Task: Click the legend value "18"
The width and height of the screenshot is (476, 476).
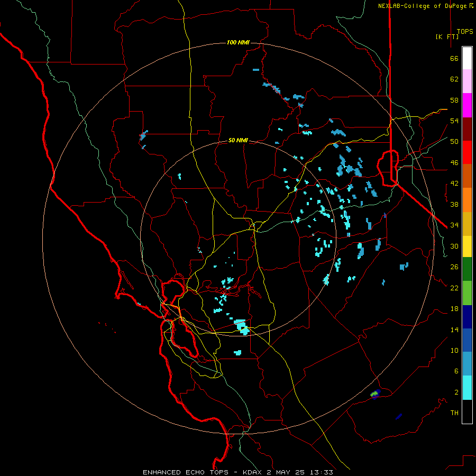Action: click(454, 309)
